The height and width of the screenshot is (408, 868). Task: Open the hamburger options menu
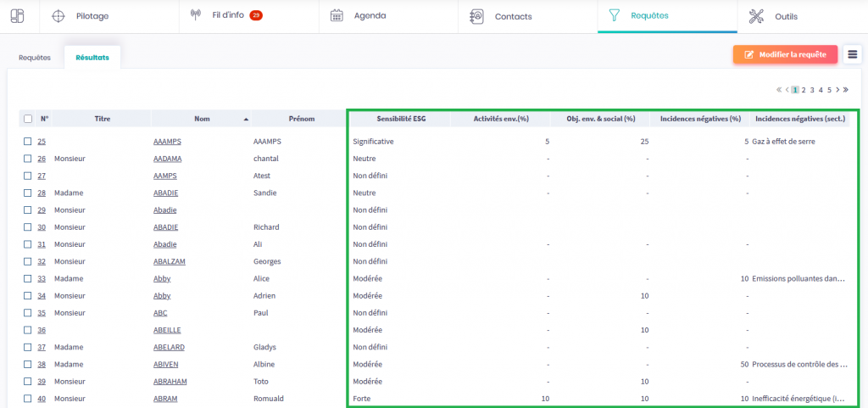852,54
